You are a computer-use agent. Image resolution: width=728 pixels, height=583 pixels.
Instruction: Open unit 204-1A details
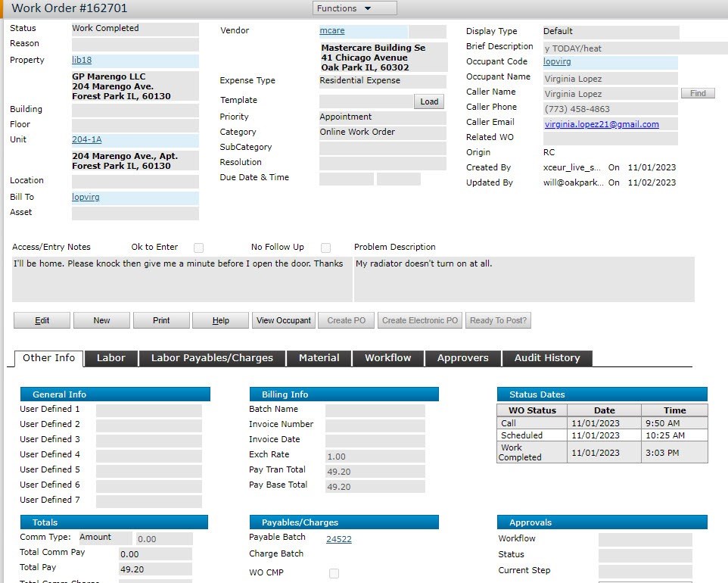pyautogui.click(x=88, y=139)
